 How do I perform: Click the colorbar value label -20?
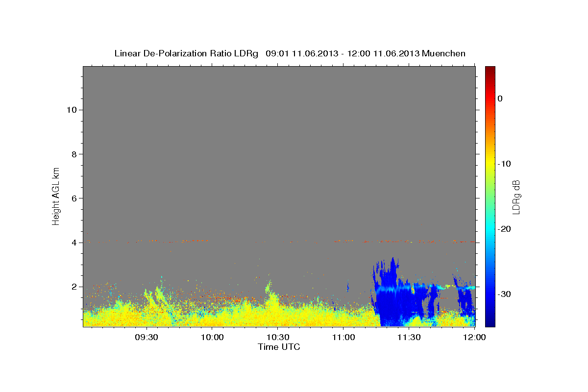coord(504,229)
